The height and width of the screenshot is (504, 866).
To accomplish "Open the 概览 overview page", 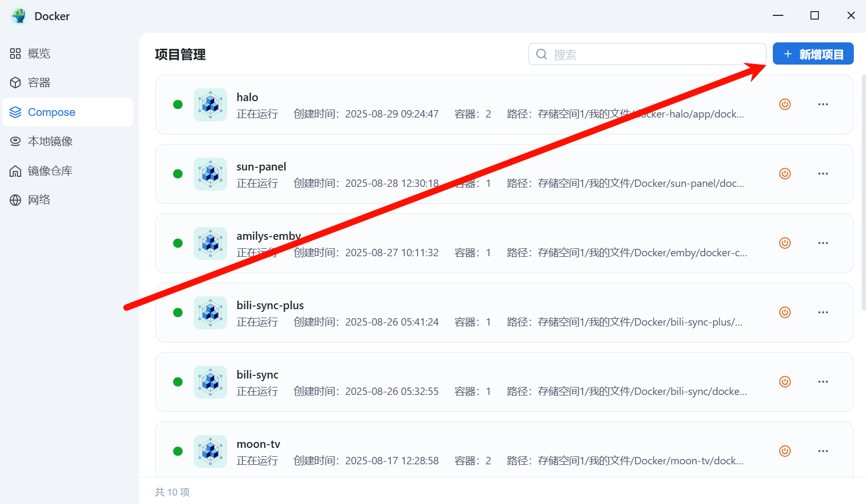I will (x=68, y=53).
